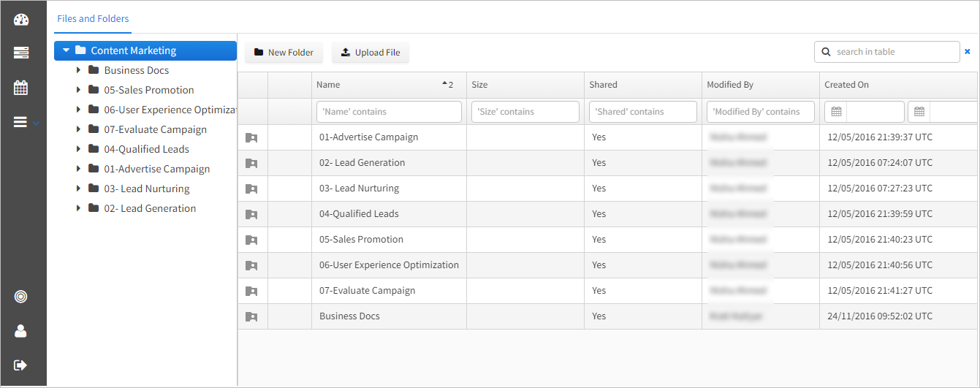Expand the 05-Sales Promotion tree folder
This screenshot has height=388, width=980.
[79, 90]
